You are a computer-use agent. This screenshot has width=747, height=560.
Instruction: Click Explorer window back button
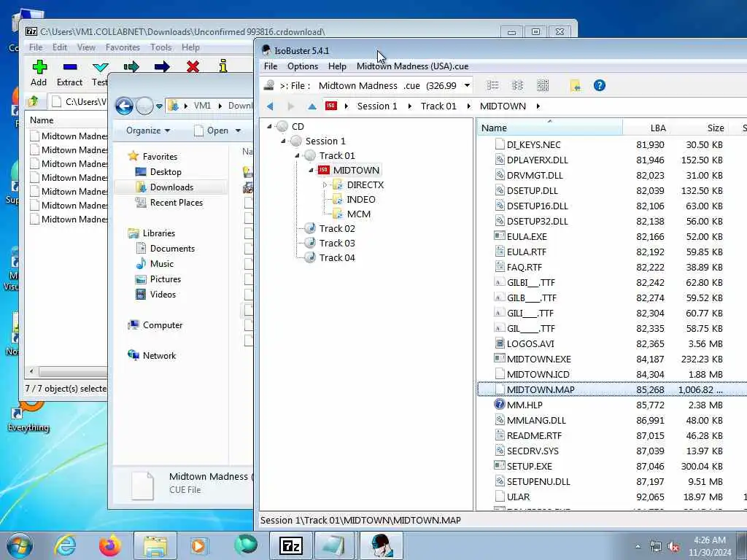click(x=124, y=106)
